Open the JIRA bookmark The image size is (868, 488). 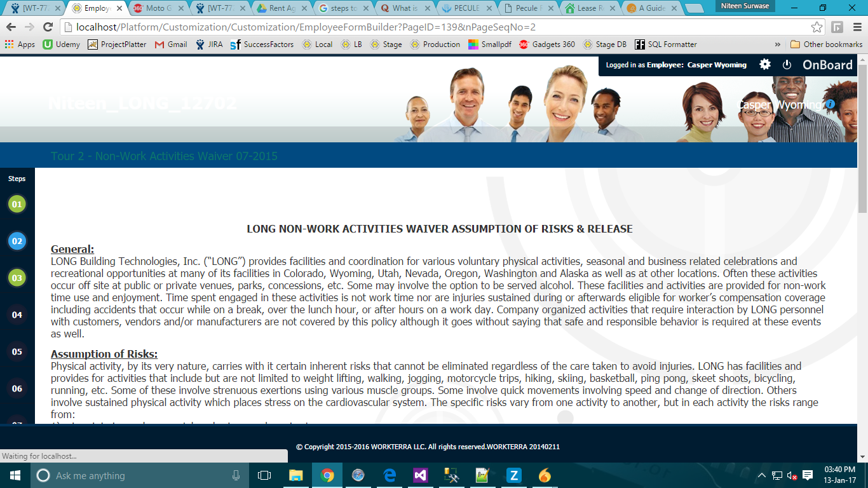[209, 44]
